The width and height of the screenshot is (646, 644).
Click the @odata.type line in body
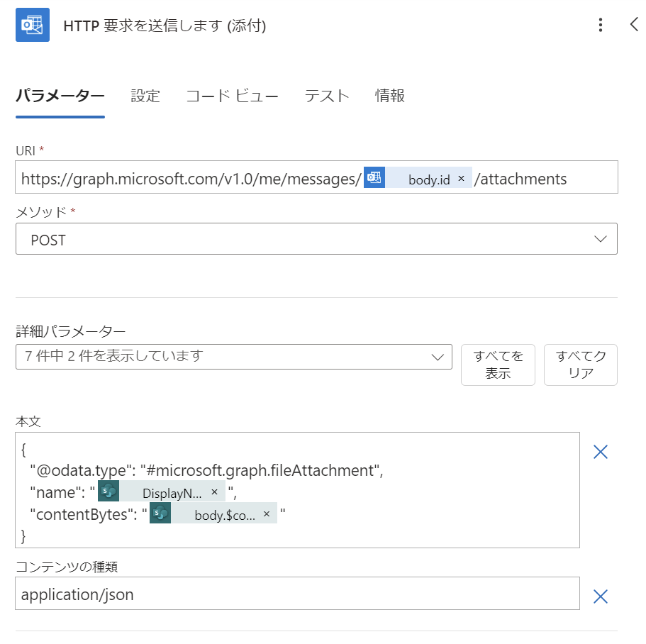207,470
